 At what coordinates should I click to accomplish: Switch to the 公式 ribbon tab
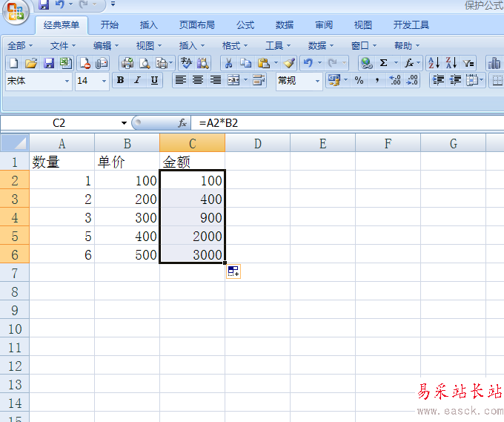pyautogui.click(x=245, y=25)
